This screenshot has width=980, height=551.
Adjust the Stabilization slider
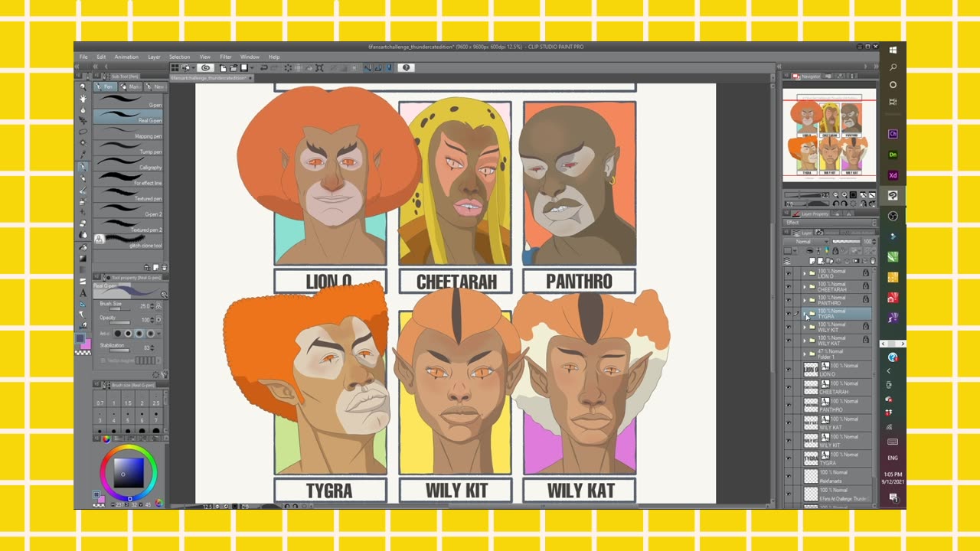coord(118,350)
